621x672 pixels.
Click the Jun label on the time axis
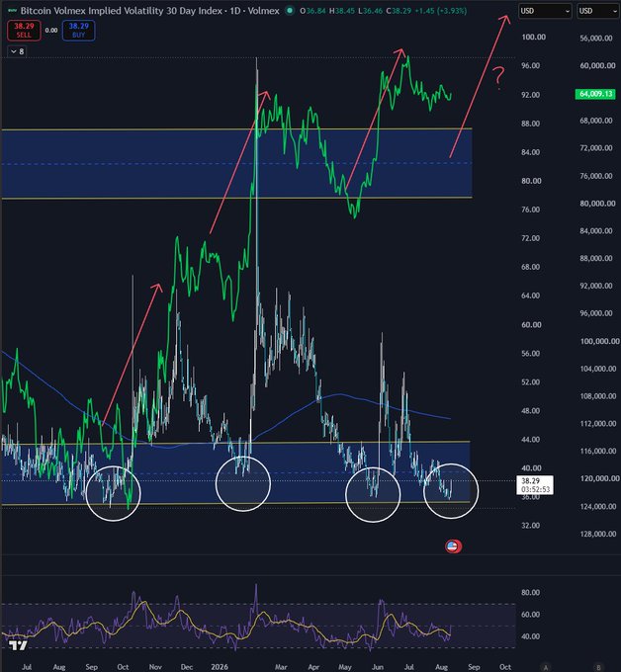coord(378,667)
